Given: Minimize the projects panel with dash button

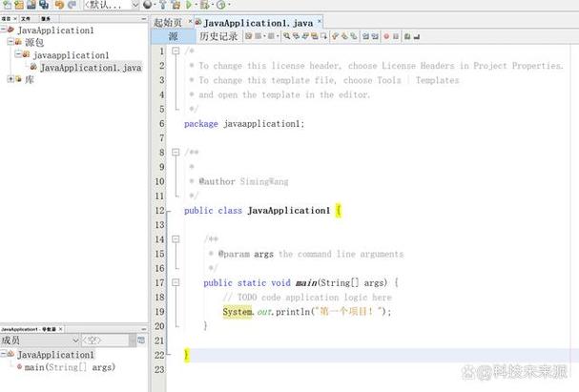Looking at the screenshot, I should [144, 18].
